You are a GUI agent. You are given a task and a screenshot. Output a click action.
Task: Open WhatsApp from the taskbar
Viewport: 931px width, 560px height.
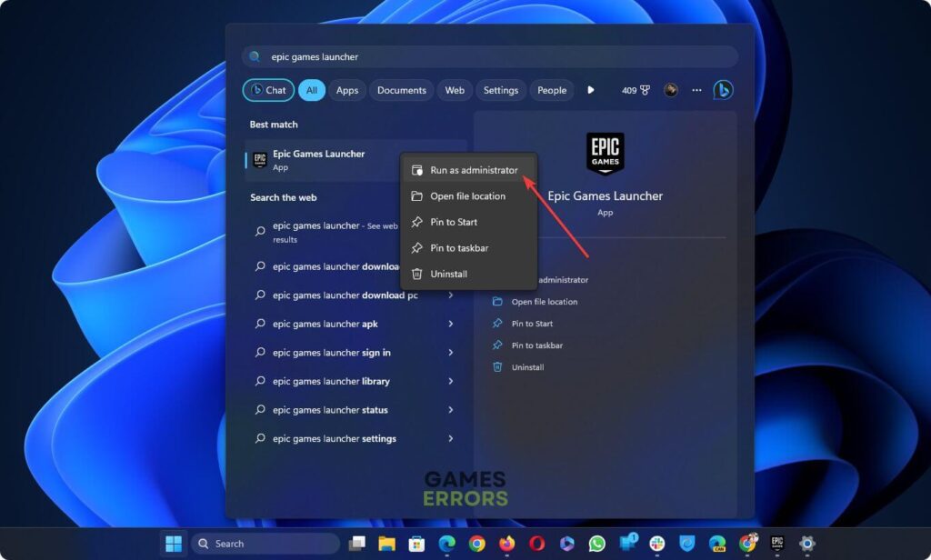596,543
